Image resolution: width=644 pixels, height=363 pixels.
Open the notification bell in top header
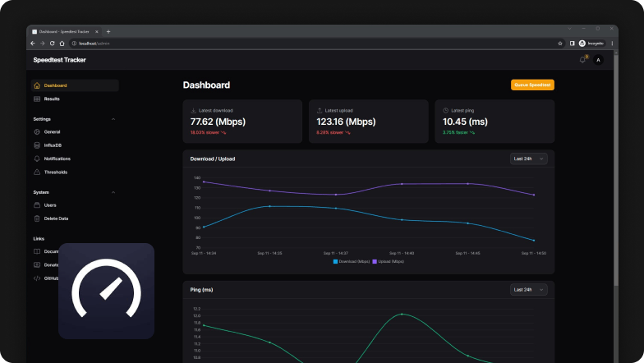pyautogui.click(x=582, y=59)
